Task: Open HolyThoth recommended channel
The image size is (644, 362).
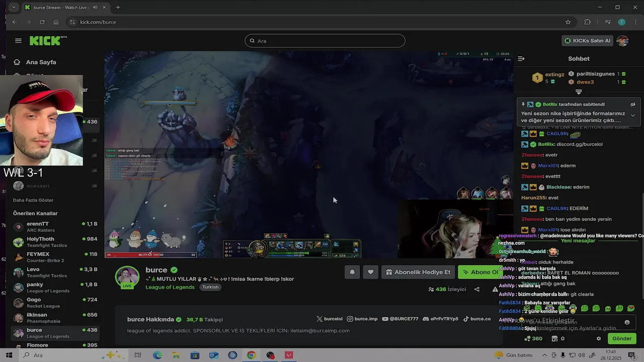Action: pos(55,242)
